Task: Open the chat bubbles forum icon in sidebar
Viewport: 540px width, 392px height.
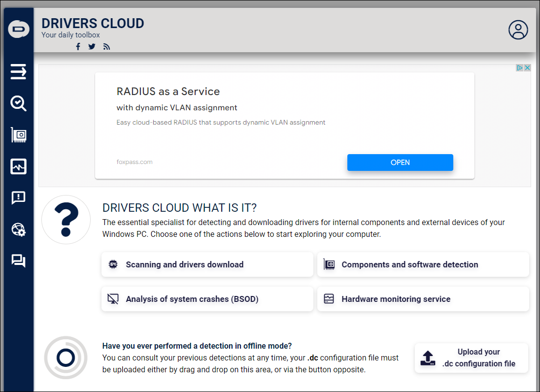Action: (18, 261)
